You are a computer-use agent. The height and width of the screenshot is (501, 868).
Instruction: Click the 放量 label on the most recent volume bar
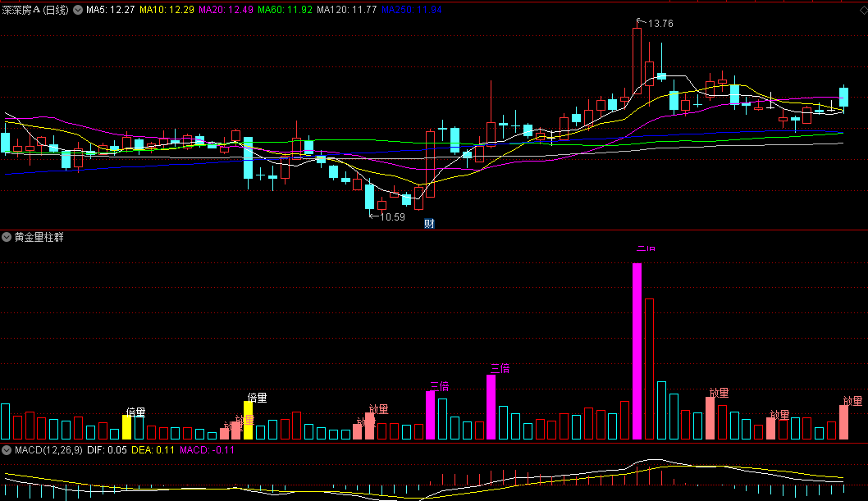[x=852, y=401]
